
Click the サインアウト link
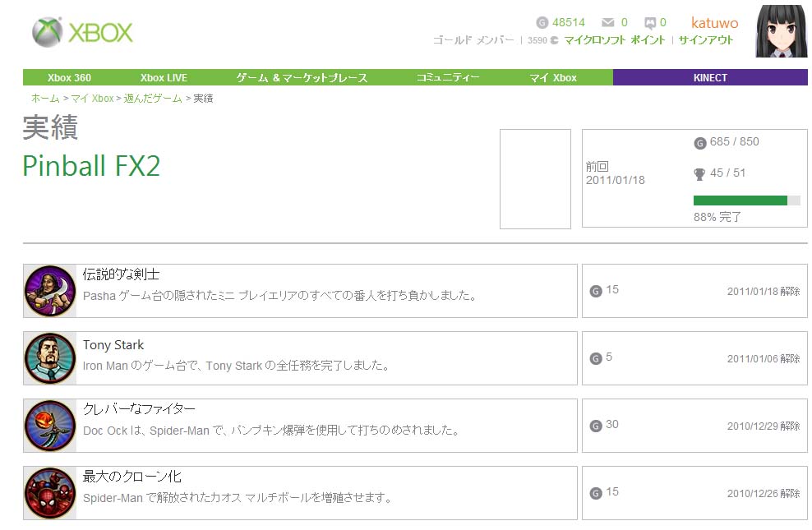click(706, 40)
